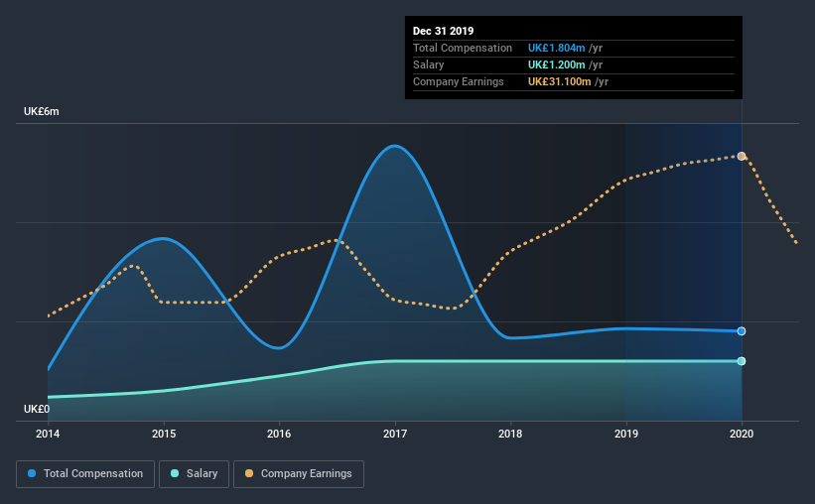The height and width of the screenshot is (504, 815).
Task: Select the 2020 x-axis label
Action: (742, 434)
